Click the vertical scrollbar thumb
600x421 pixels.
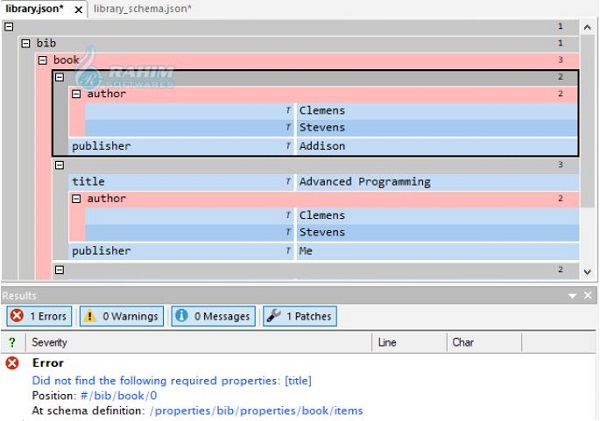587,121
